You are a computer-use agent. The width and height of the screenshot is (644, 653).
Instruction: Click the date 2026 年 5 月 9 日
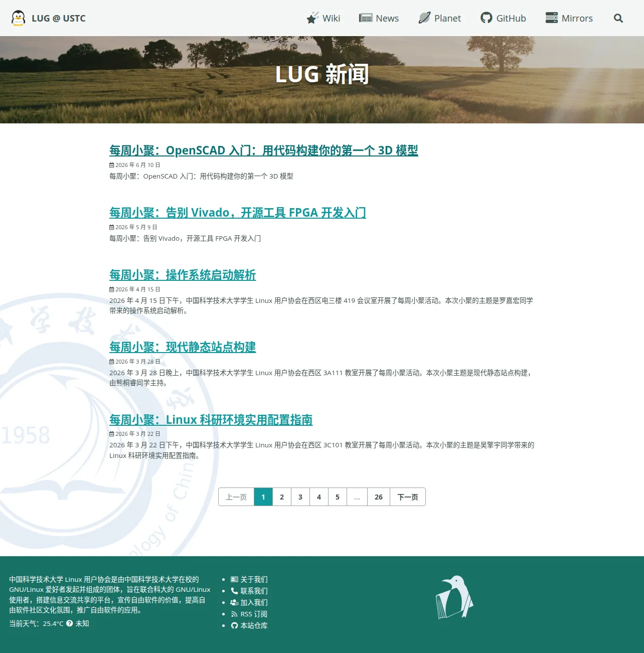pos(136,227)
